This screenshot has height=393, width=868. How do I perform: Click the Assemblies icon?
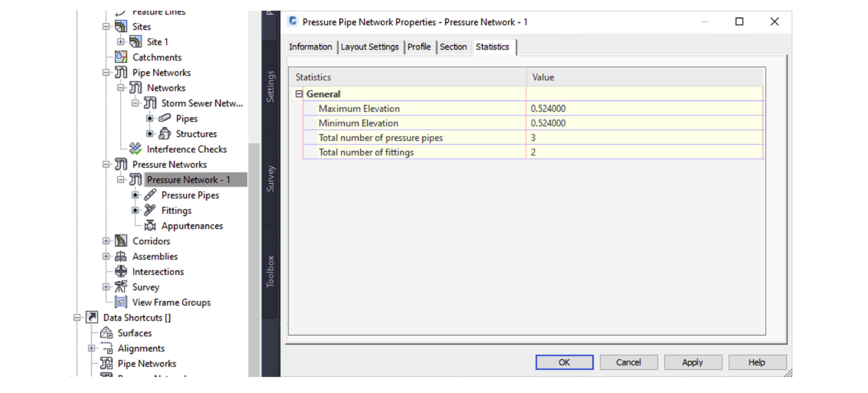coord(121,256)
